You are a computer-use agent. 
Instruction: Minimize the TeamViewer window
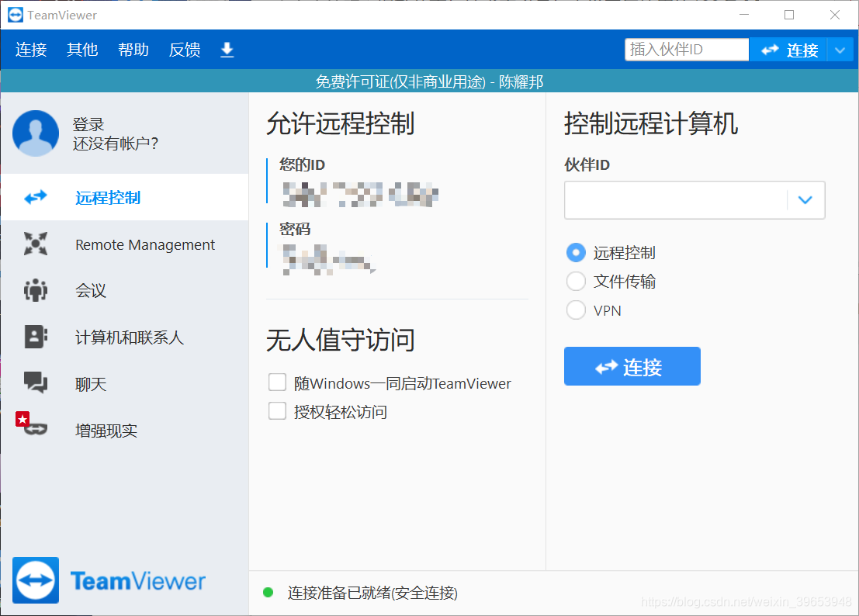744,15
